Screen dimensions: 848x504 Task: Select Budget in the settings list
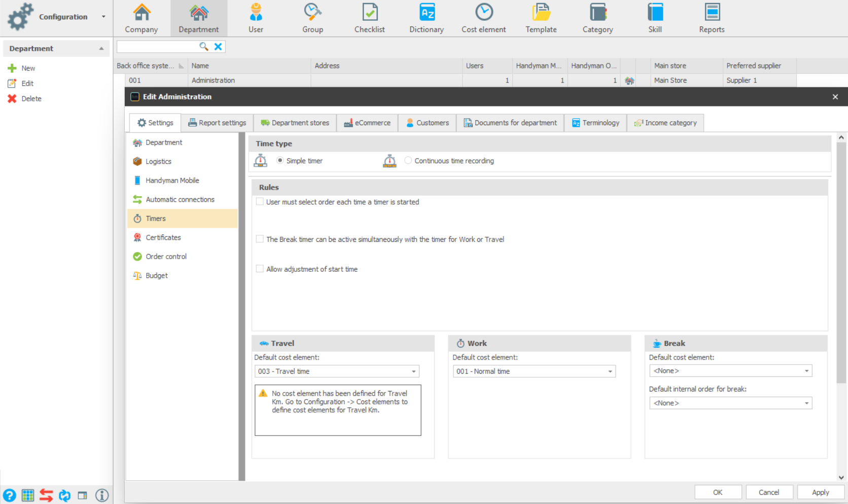pyautogui.click(x=182, y=275)
